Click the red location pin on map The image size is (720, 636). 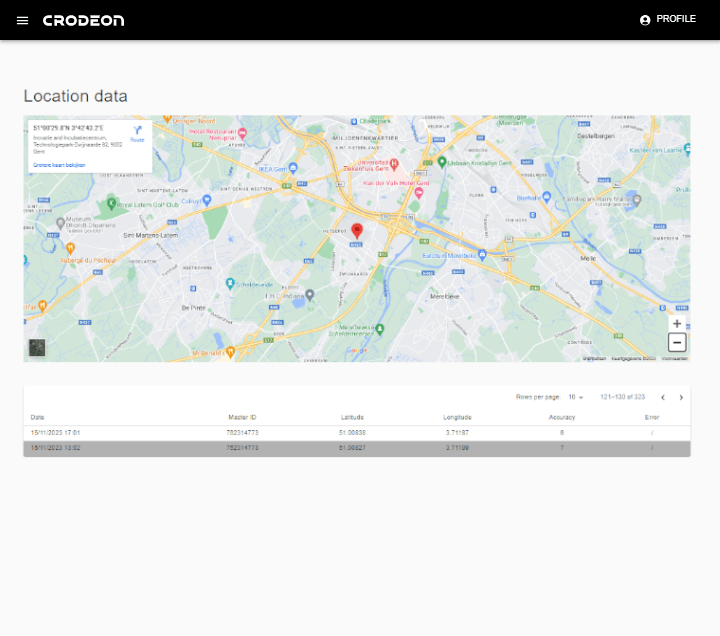point(357,231)
